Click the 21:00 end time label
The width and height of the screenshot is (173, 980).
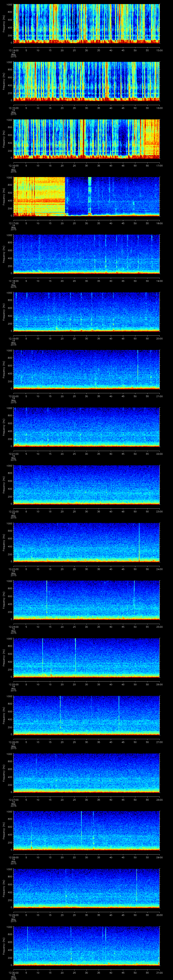(x=160, y=396)
